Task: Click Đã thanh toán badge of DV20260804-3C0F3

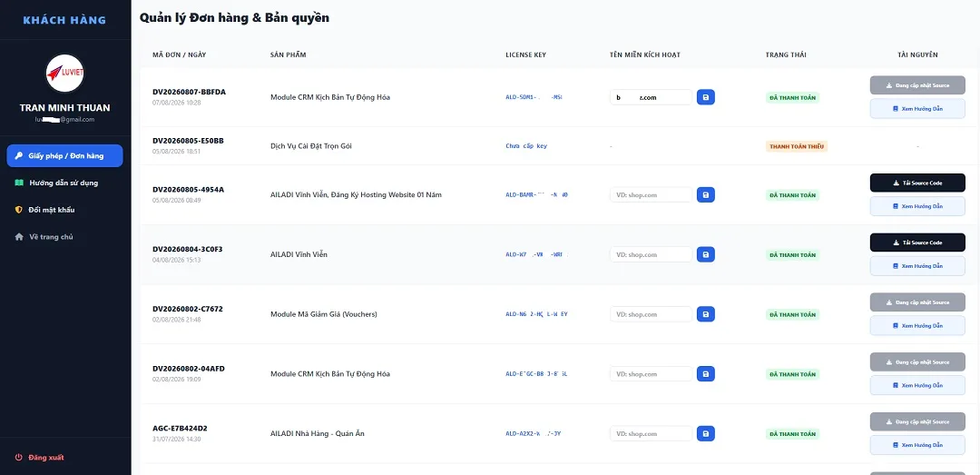Action: tap(792, 254)
